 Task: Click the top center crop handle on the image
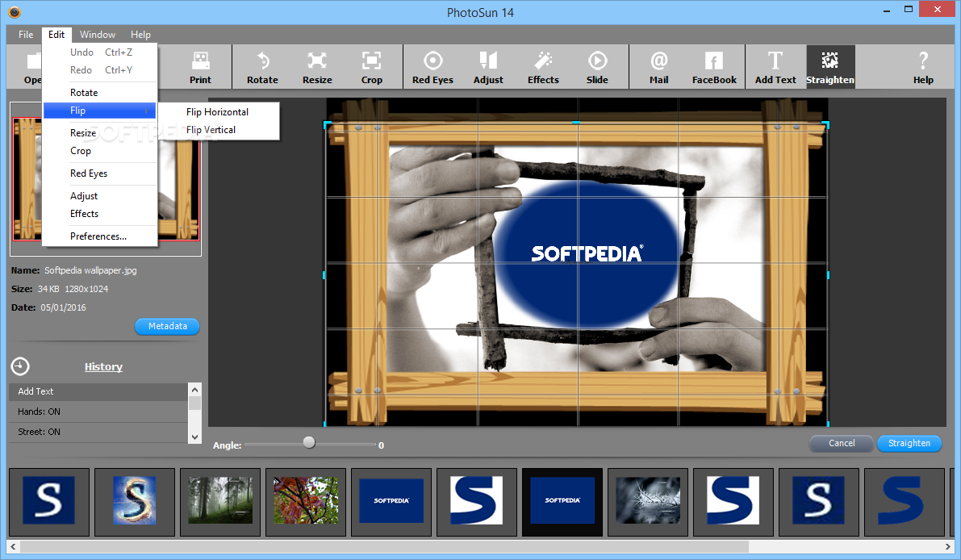pyautogui.click(x=576, y=123)
